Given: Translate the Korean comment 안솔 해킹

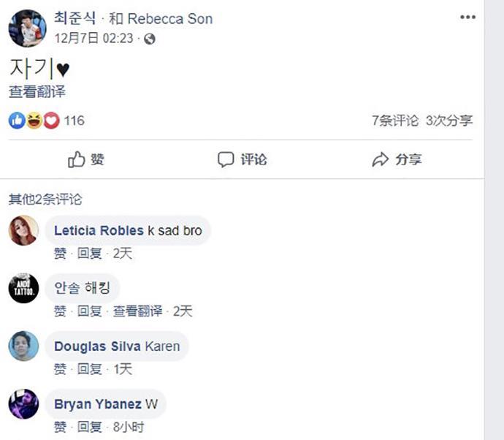Looking at the screenshot, I should (x=138, y=311).
